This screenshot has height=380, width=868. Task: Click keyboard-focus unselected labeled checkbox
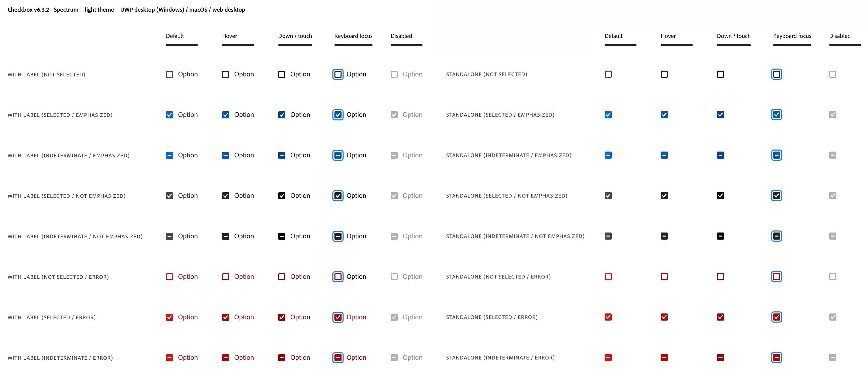[338, 74]
